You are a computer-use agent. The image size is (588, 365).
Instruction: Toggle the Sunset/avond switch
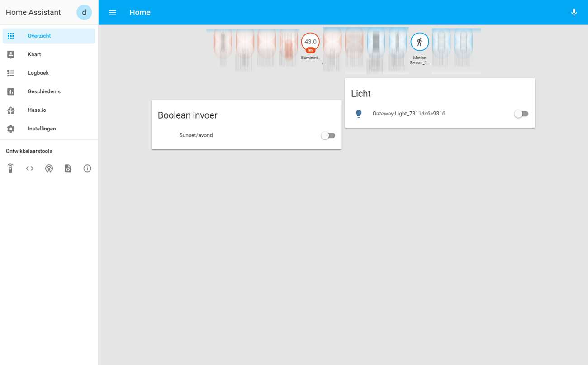tap(328, 135)
